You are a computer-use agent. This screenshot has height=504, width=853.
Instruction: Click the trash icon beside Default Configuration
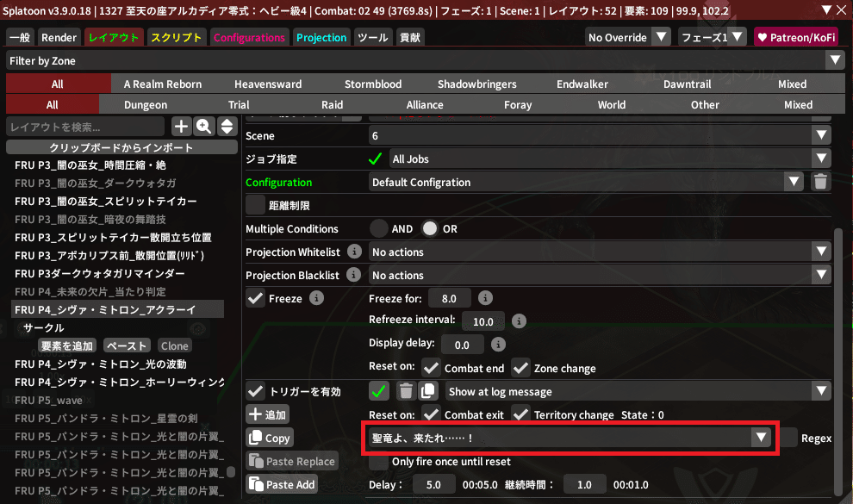(820, 182)
